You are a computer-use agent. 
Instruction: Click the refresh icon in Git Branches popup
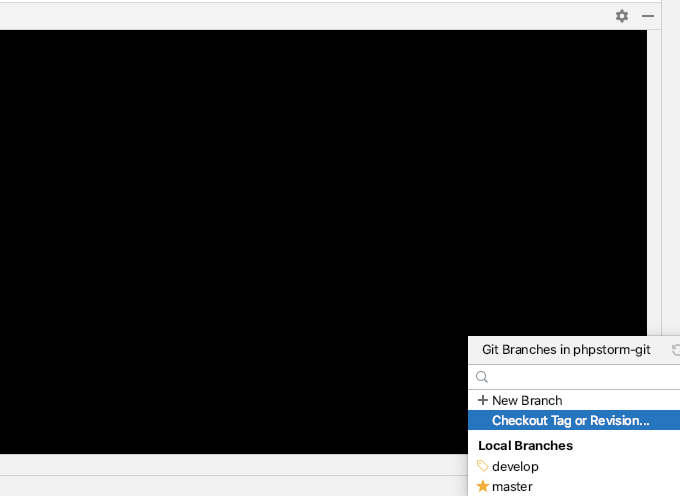tap(676, 349)
